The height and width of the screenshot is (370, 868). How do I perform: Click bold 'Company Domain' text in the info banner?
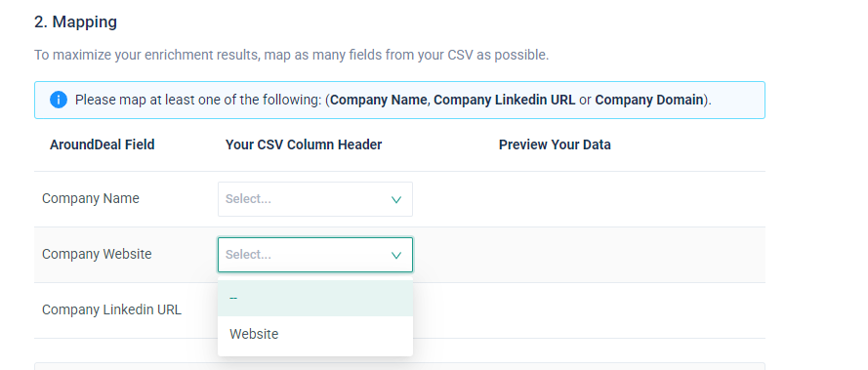coord(648,100)
